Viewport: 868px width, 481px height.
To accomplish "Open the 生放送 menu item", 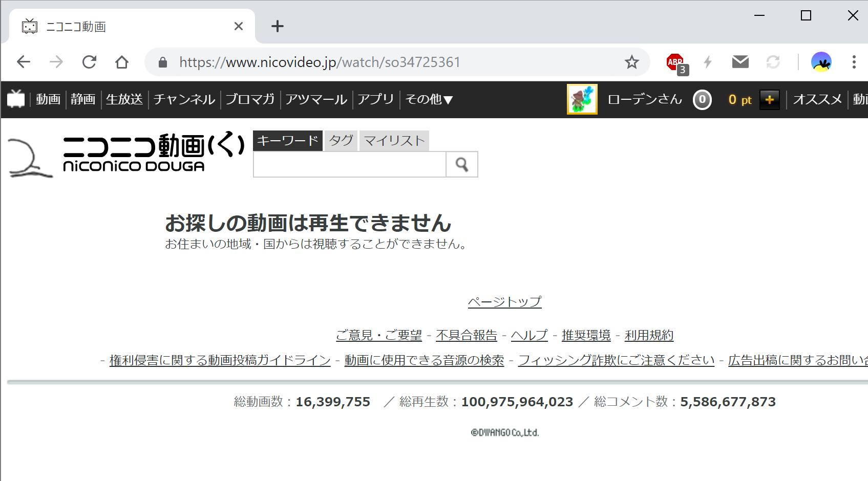I will coord(124,99).
